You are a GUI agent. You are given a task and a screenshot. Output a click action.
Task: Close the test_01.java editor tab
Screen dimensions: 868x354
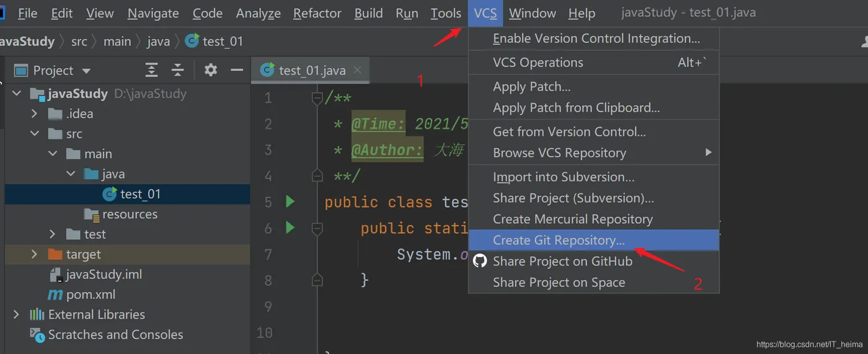coord(357,70)
